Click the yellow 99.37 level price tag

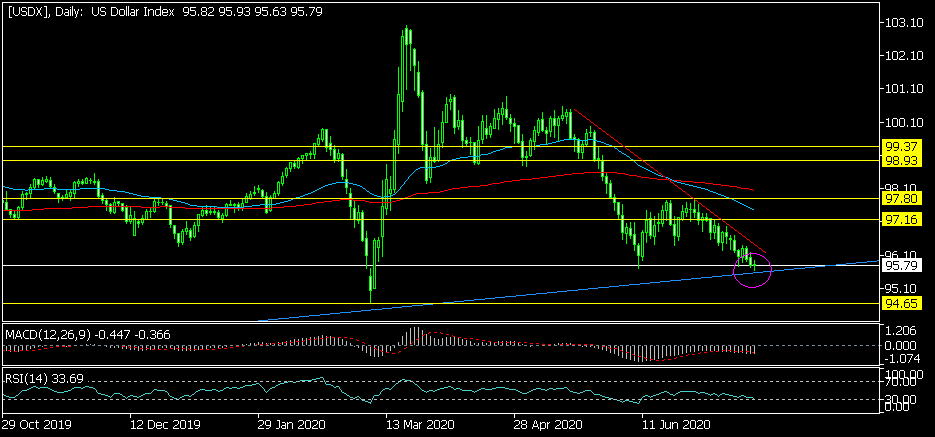(902, 146)
